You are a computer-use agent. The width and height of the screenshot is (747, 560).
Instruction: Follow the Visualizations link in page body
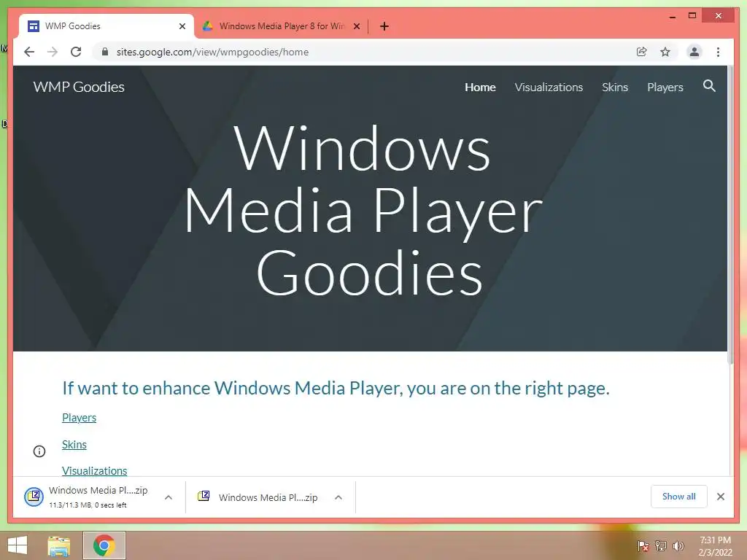94,470
